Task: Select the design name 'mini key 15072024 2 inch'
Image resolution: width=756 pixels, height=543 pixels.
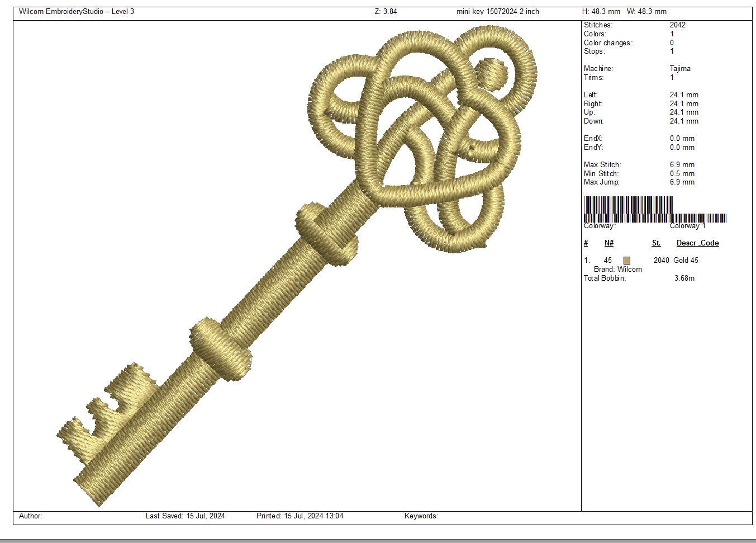Action: (497, 12)
